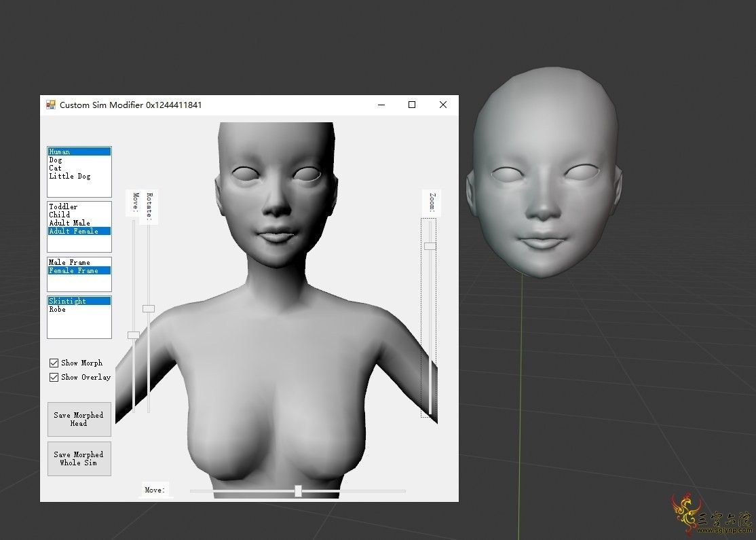Select Female Frame option
This screenshot has width=756, height=540.
[79, 271]
